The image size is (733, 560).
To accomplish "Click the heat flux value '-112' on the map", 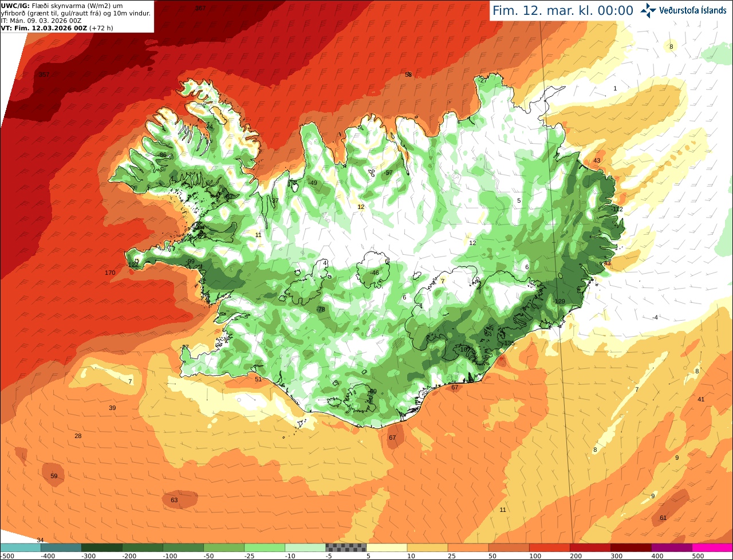I will pyautogui.click(x=616, y=210).
